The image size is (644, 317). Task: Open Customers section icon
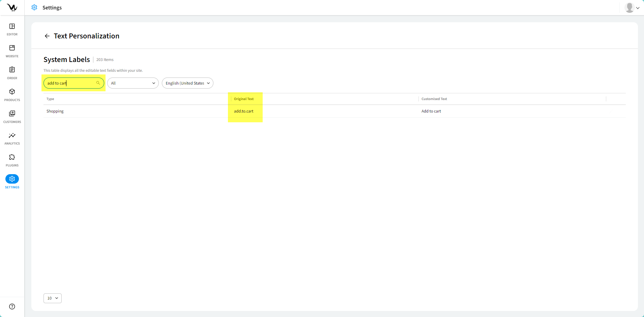(x=12, y=114)
